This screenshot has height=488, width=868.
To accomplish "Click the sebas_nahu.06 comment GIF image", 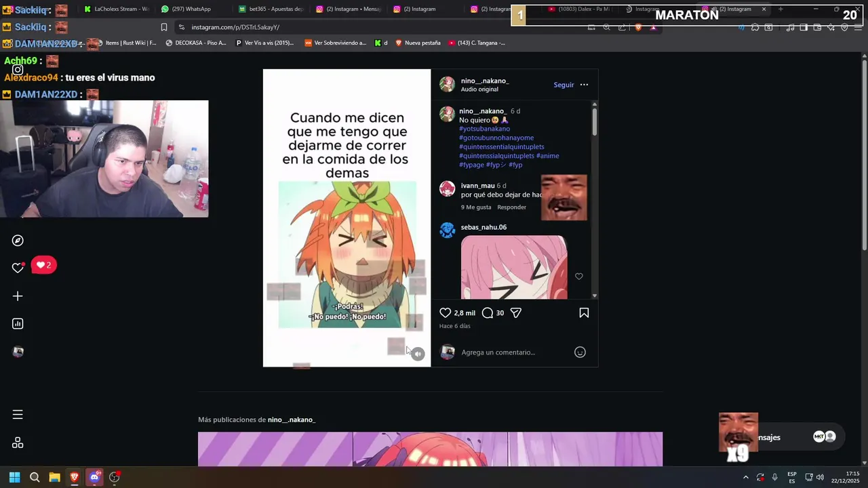I will tap(514, 267).
